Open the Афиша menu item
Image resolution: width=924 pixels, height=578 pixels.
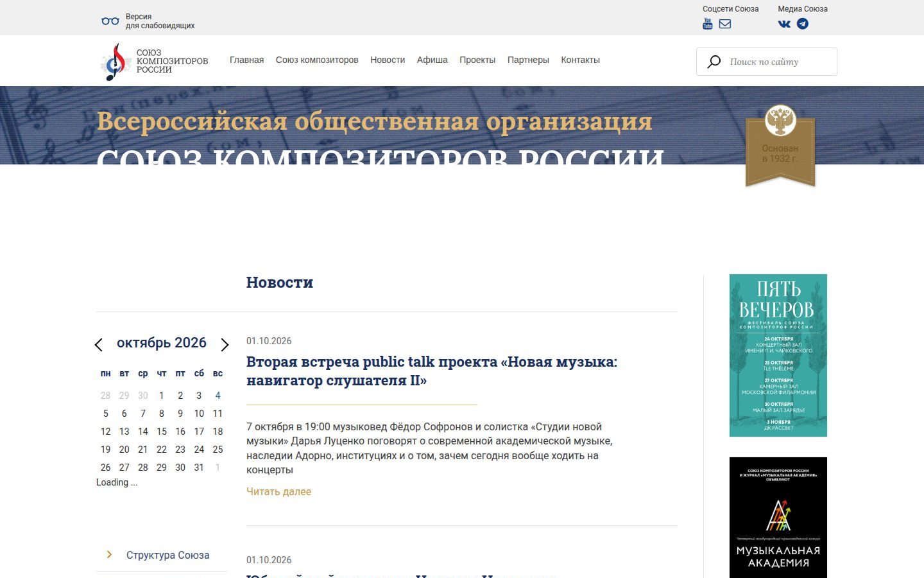tap(432, 60)
